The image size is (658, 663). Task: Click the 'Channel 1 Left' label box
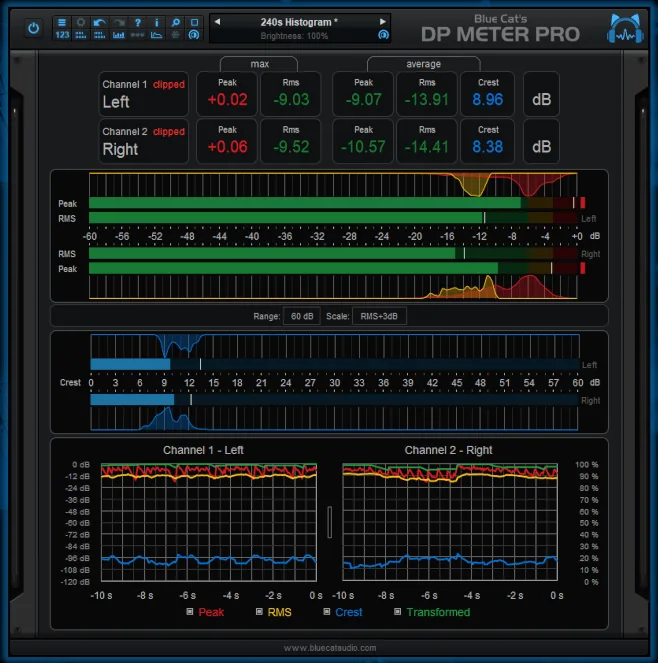[x=143, y=94]
